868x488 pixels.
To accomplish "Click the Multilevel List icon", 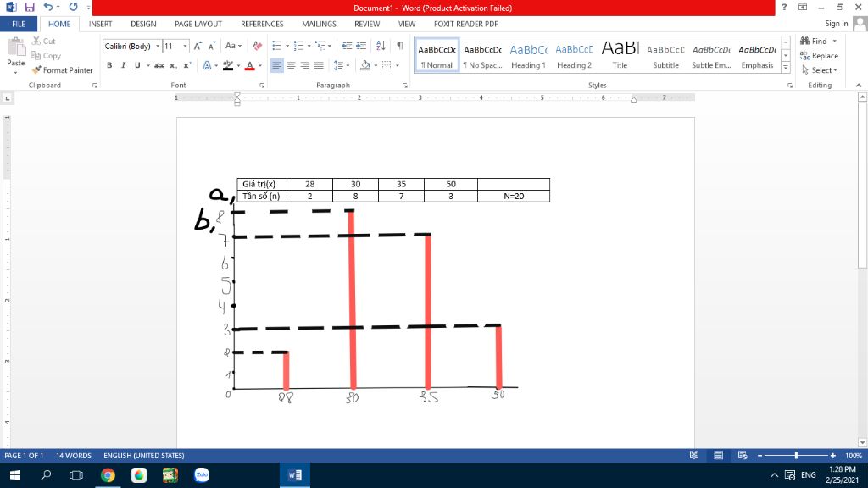I will [x=321, y=46].
